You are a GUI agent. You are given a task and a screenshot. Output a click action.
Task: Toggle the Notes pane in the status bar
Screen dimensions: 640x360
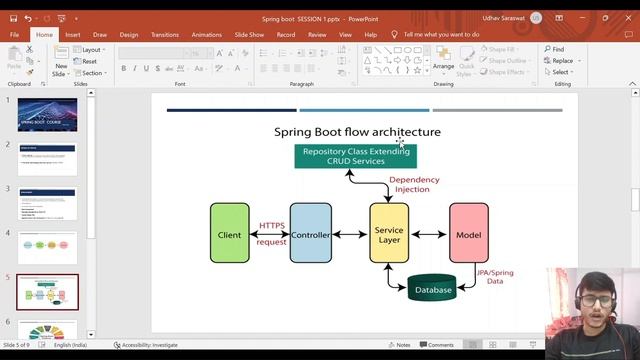click(x=399, y=345)
